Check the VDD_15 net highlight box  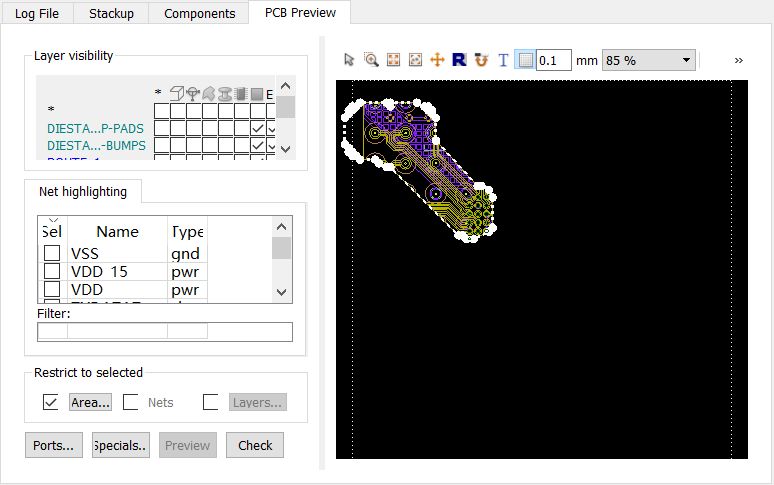tap(52, 271)
